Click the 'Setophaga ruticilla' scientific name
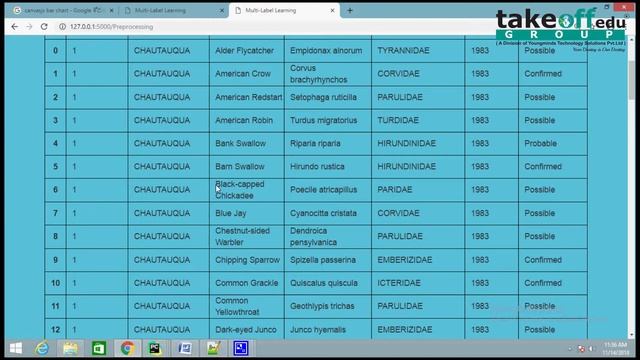This screenshot has height=360, width=640. [323, 97]
